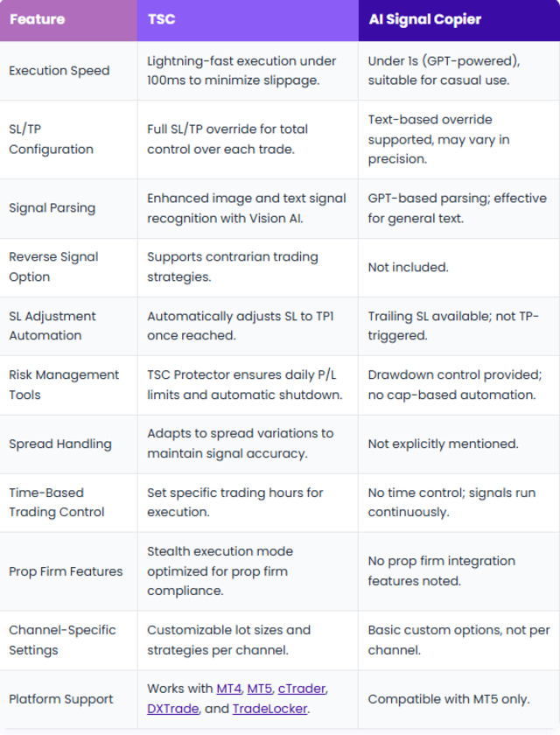560x735 pixels.
Task: Select the TSC column header
Action: 161,19
